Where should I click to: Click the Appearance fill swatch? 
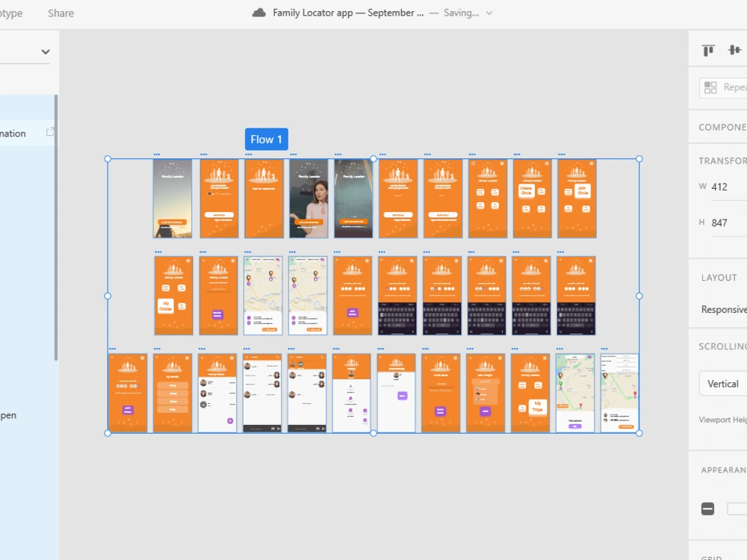pyautogui.click(x=707, y=508)
